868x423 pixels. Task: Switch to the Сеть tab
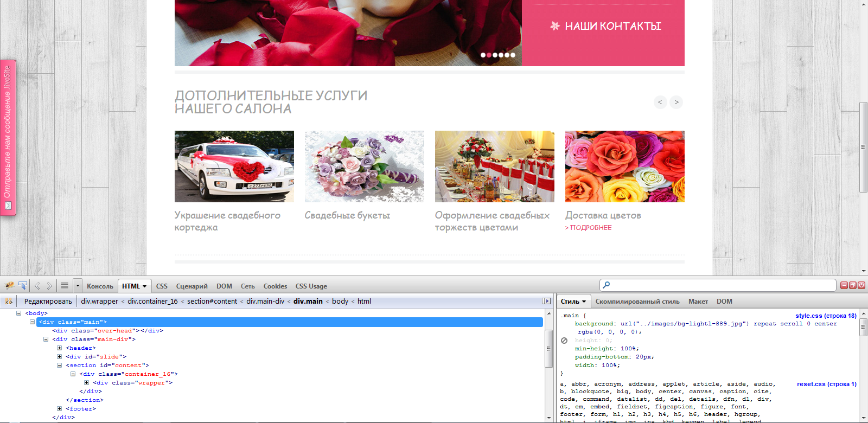pos(248,286)
